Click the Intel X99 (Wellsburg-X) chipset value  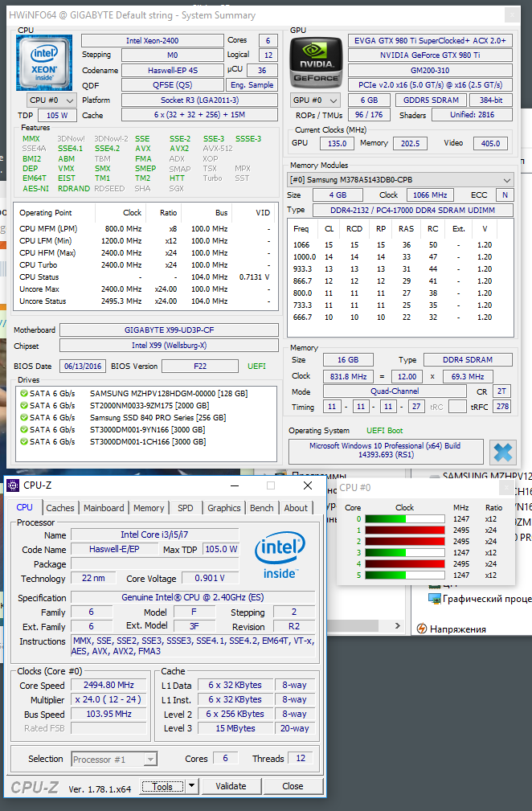tap(169, 345)
